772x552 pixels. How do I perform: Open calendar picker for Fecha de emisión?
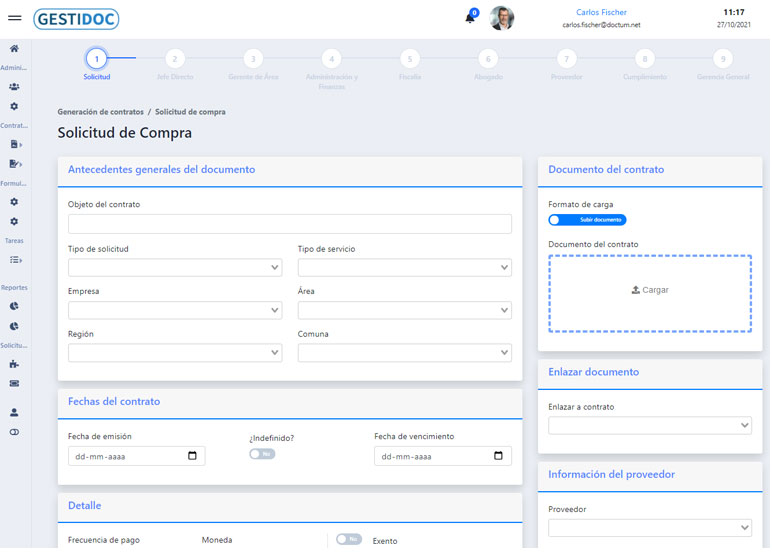192,456
